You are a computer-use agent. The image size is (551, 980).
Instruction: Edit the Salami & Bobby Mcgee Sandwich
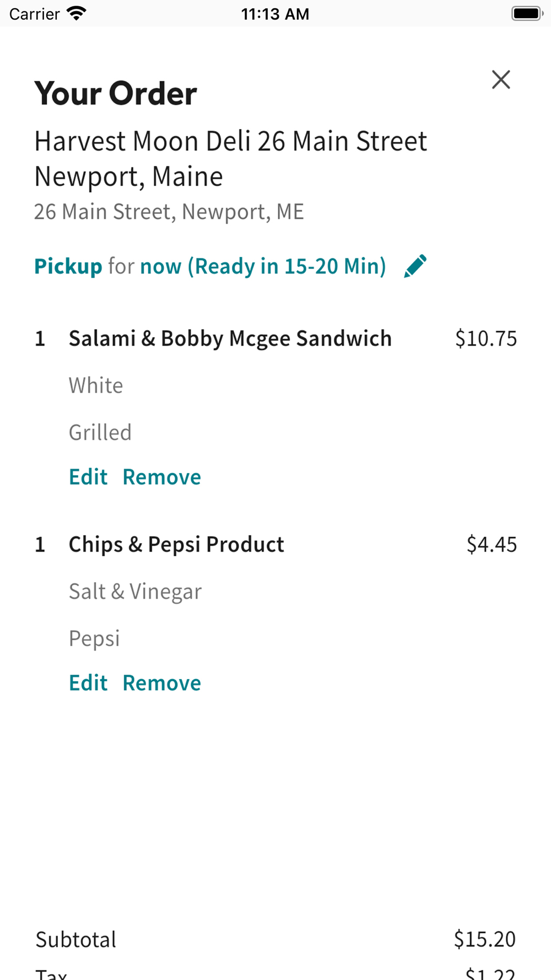[88, 477]
